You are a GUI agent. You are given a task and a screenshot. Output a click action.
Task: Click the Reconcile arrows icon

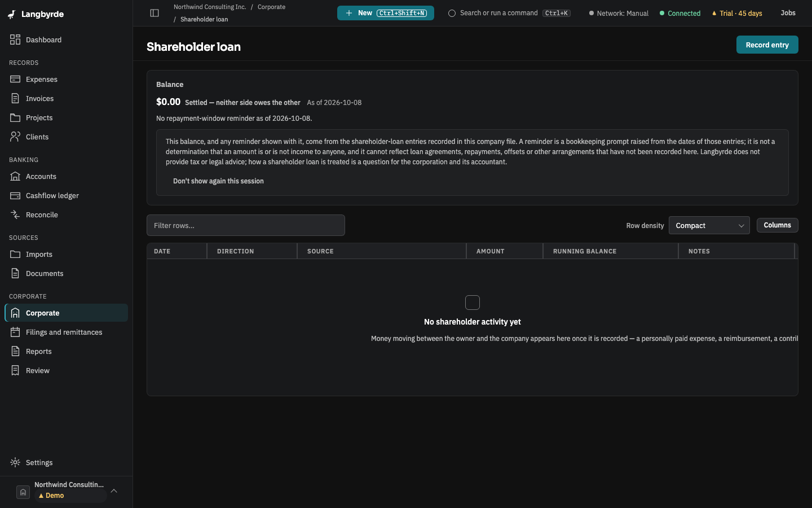pyautogui.click(x=15, y=214)
